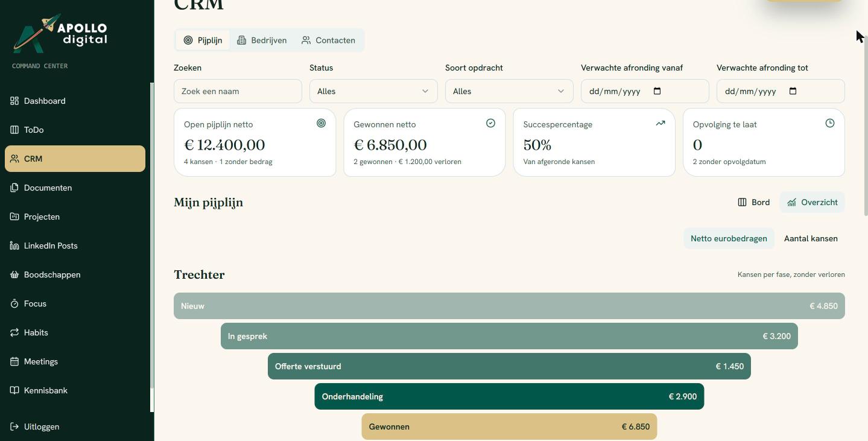
Task: Click the Documenten files icon
Action: pos(14,188)
